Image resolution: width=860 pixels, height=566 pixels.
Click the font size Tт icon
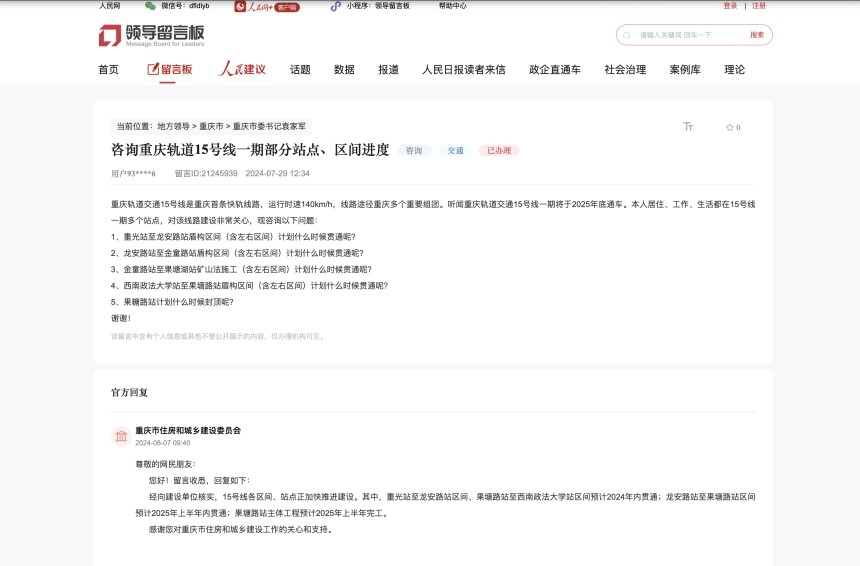[688, 127]
